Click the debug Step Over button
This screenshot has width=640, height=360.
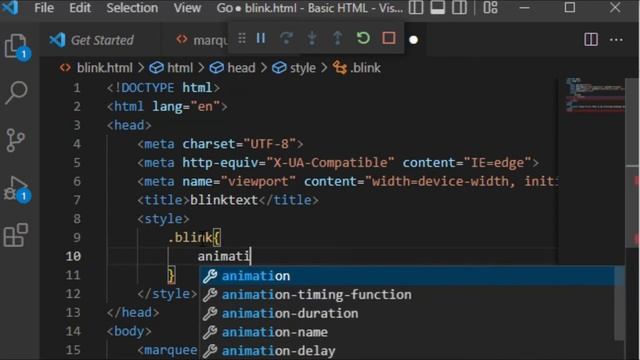point(287,39)
